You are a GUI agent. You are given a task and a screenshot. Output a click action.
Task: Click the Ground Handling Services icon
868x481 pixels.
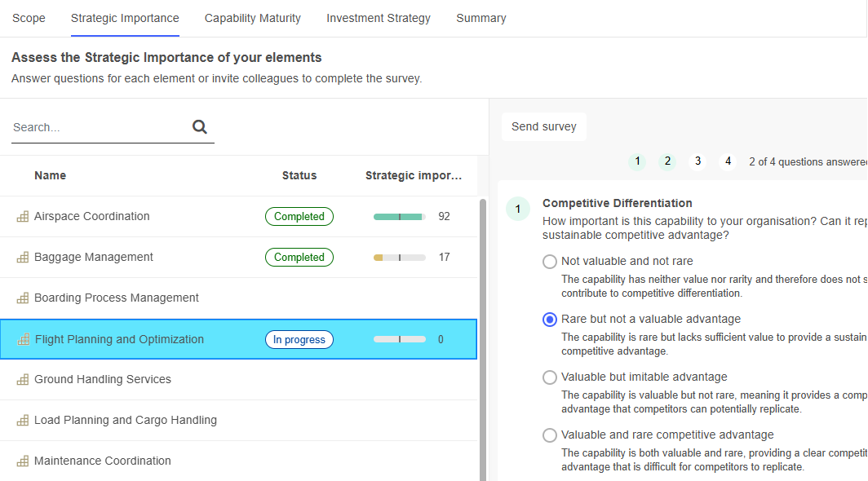click(x=22, y=380)
